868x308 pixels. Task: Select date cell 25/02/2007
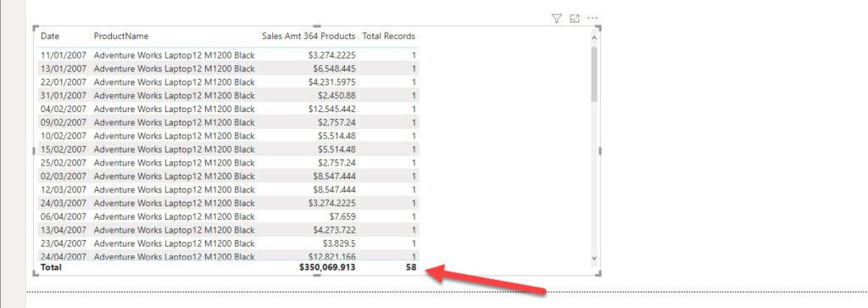pos(64,162)
